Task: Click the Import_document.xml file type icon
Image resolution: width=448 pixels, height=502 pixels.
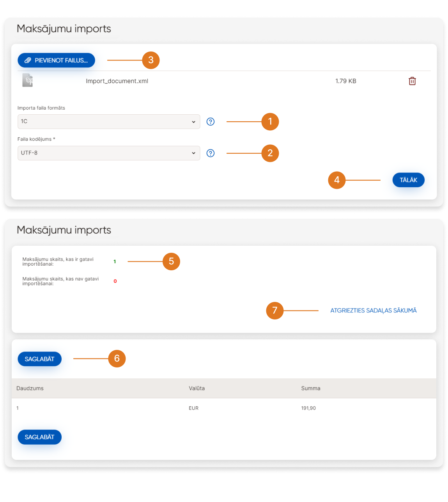Action: point(28,80)
